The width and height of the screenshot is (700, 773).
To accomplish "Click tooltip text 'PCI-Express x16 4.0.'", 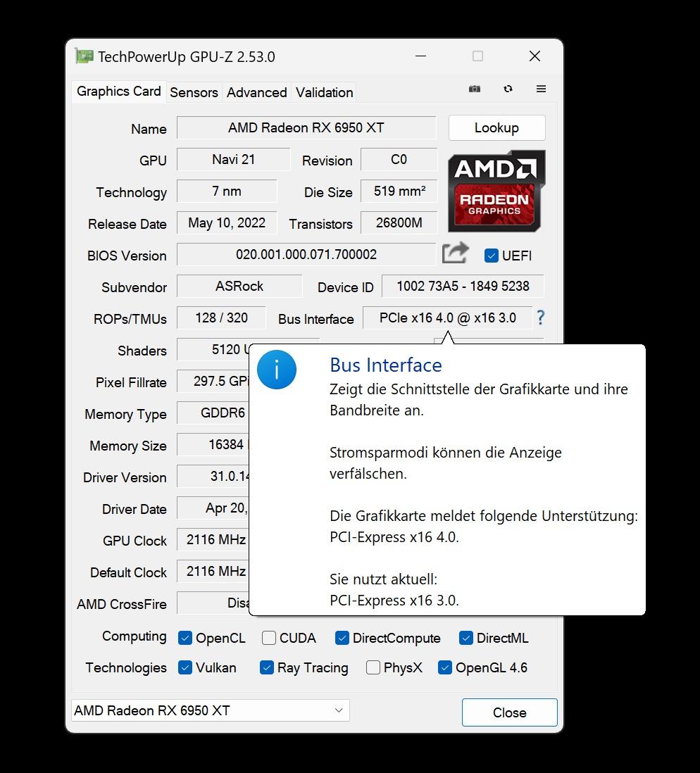I will click(394, 537).
